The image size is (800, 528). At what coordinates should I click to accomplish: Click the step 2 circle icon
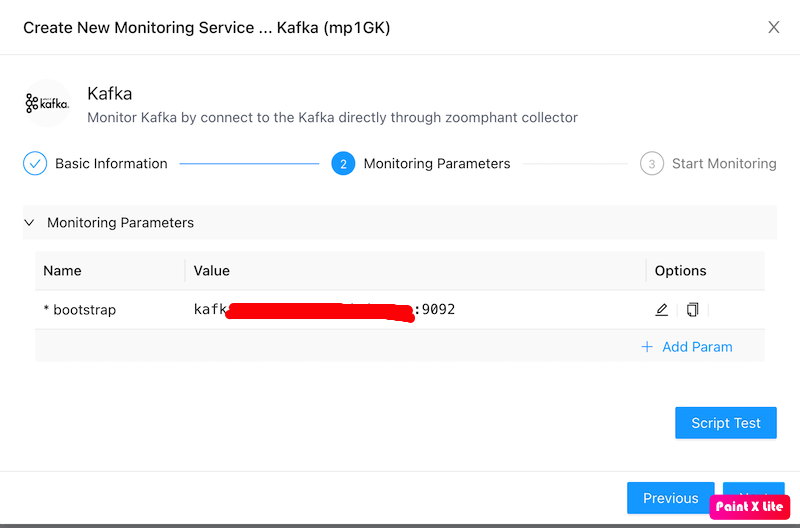coord(343,164)
